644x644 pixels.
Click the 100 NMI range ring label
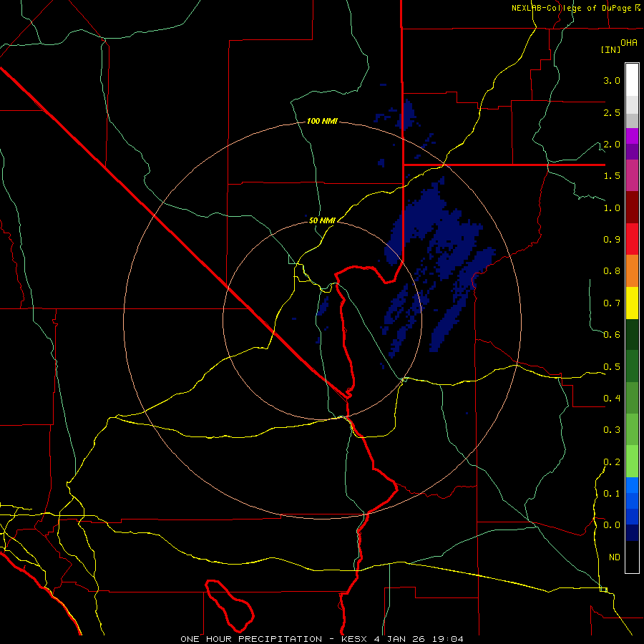pos(322,121)
